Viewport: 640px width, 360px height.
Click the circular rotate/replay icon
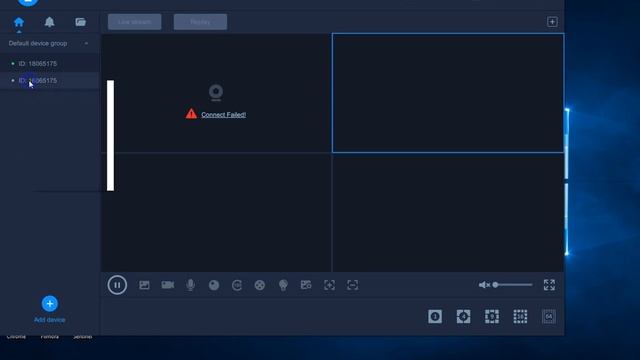(237, 285)
